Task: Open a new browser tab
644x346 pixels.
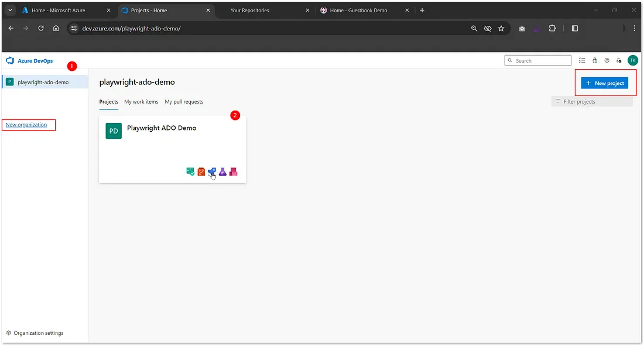Action: tap(422, 11)
